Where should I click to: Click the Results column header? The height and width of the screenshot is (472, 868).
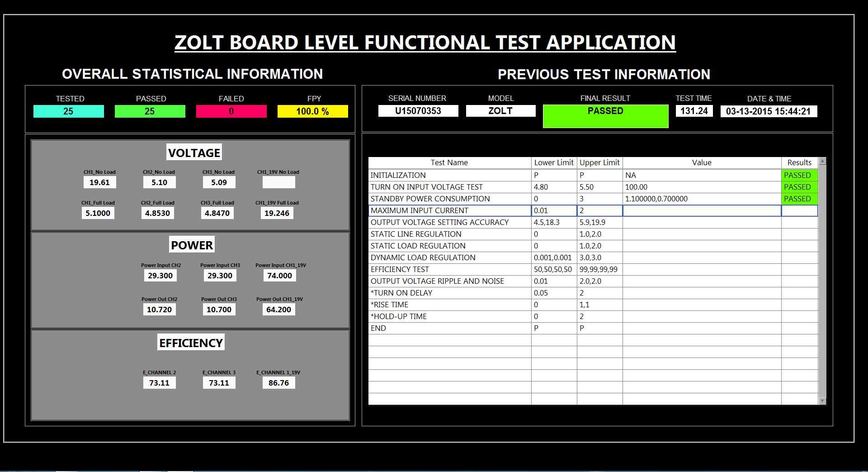pyautogui.click(x=800, y=163)
